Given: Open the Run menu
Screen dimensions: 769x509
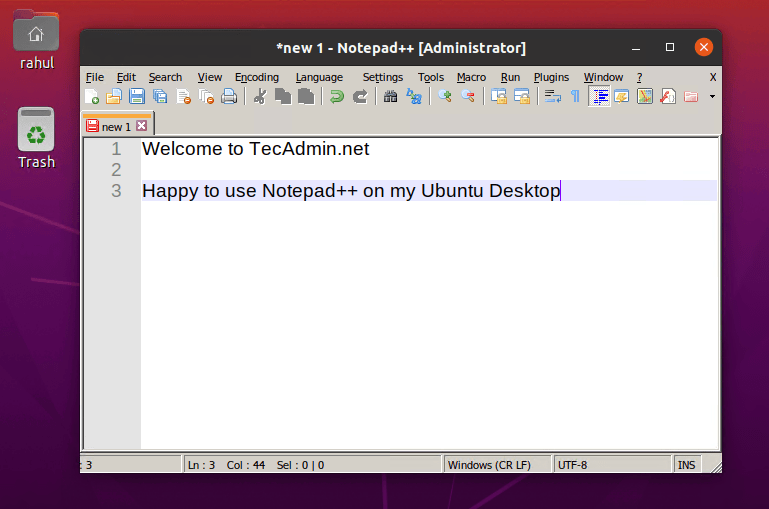Looking at the screenshot, I should click(510, 77).
